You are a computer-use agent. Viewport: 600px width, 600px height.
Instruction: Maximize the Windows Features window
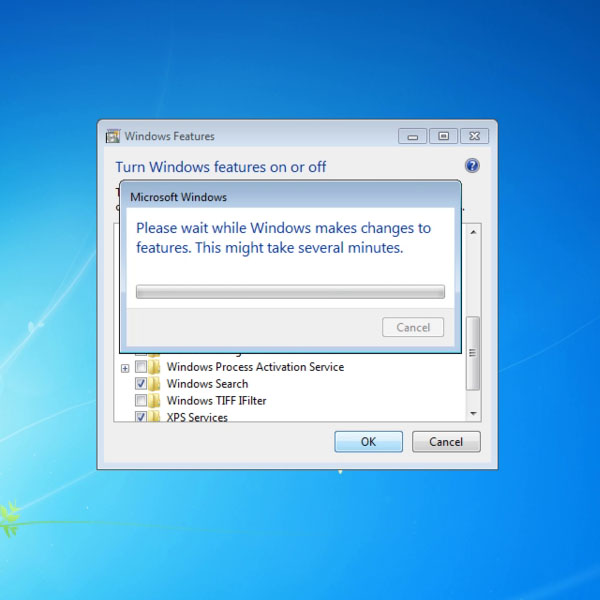(x=443, y=136)
